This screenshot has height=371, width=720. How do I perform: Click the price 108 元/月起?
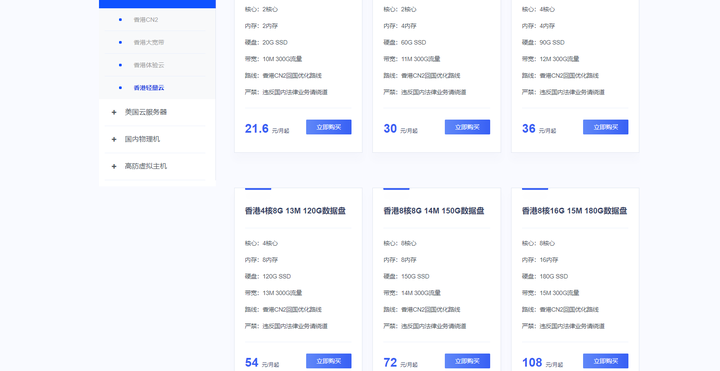[x=542, y=362]
